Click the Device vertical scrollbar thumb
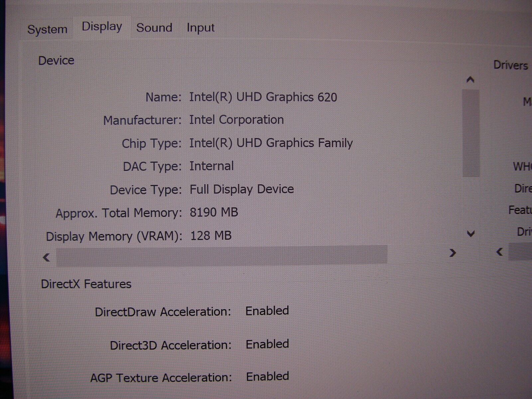This screenshot has width=532, height=399. pos(471,133)
